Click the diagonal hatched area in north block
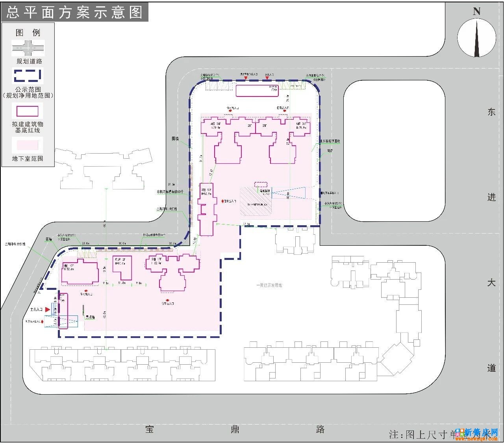This screenshot has width=504, height=445. pyautogui.click(x=254, y=202)
